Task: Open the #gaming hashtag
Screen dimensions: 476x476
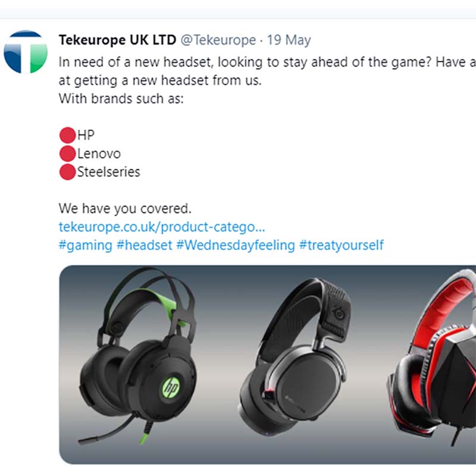Action: 85,246
